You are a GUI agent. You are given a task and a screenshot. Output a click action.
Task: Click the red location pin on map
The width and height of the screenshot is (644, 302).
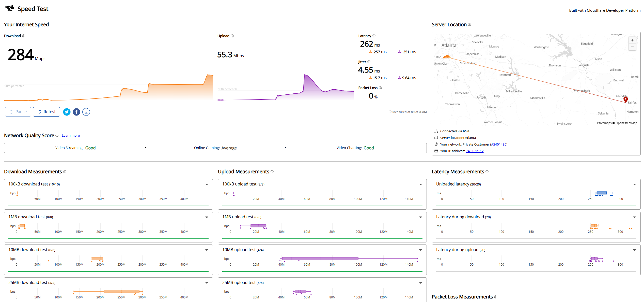click(x=626, y=99)
